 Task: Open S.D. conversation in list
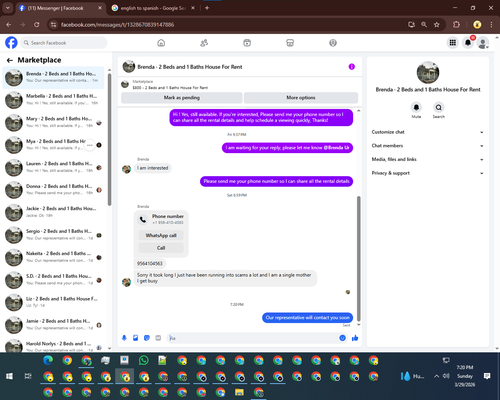[53, 280]
